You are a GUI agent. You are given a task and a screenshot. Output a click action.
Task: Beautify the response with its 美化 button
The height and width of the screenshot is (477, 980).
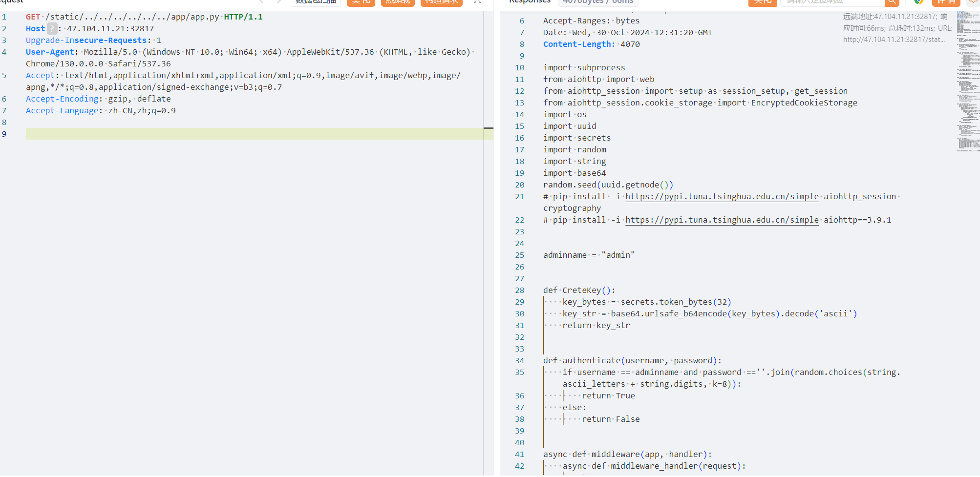[x=762, y=2]
